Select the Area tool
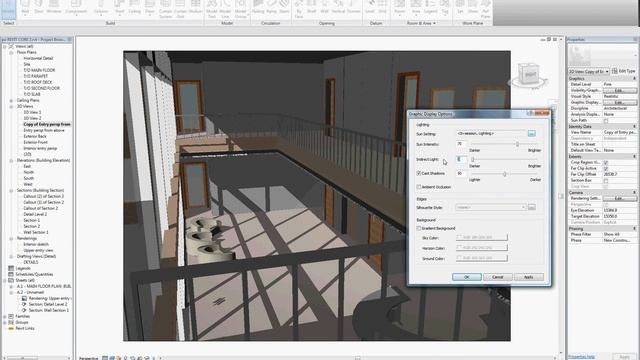640x360 pixels. (x=416, y=8)
